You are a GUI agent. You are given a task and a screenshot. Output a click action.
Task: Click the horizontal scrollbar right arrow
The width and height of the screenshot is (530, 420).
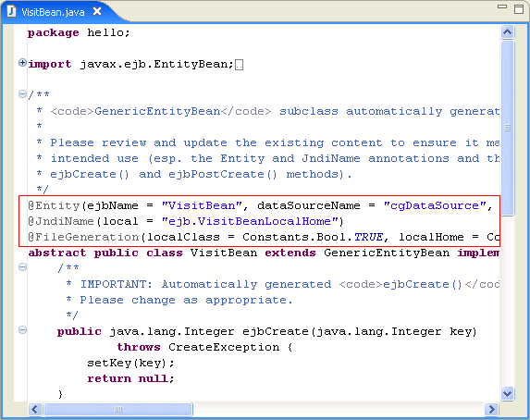pyautogui.click(x=491, y=410)
